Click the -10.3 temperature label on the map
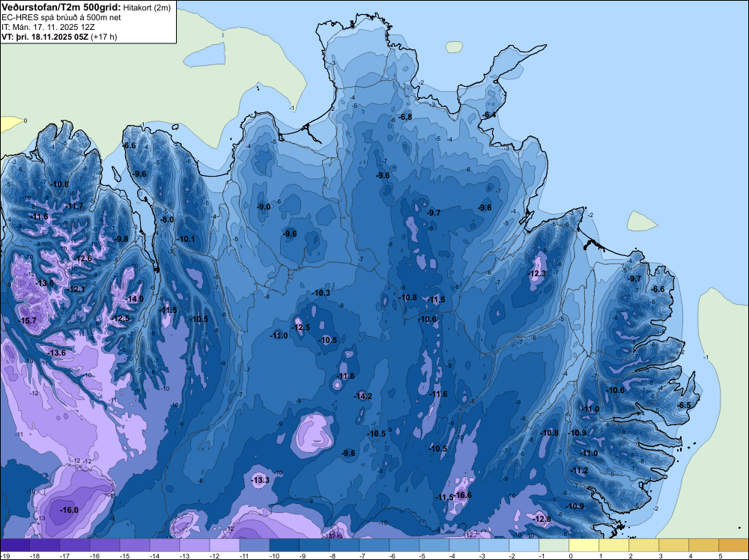 (x=321, y=293)
